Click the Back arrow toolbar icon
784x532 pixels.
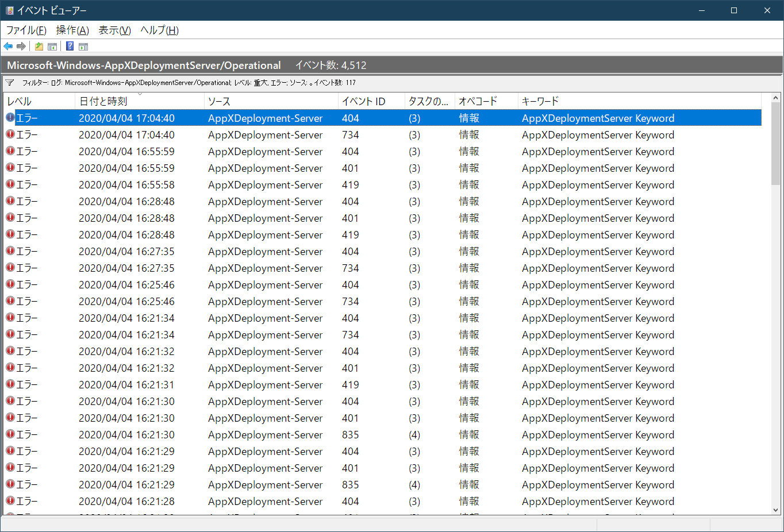click(8, 47)
